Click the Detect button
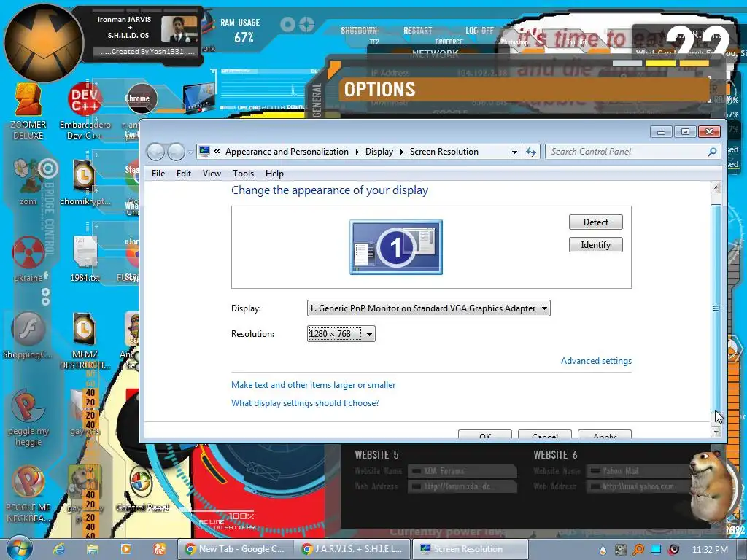747x560 pixels. tap(595, 222)
